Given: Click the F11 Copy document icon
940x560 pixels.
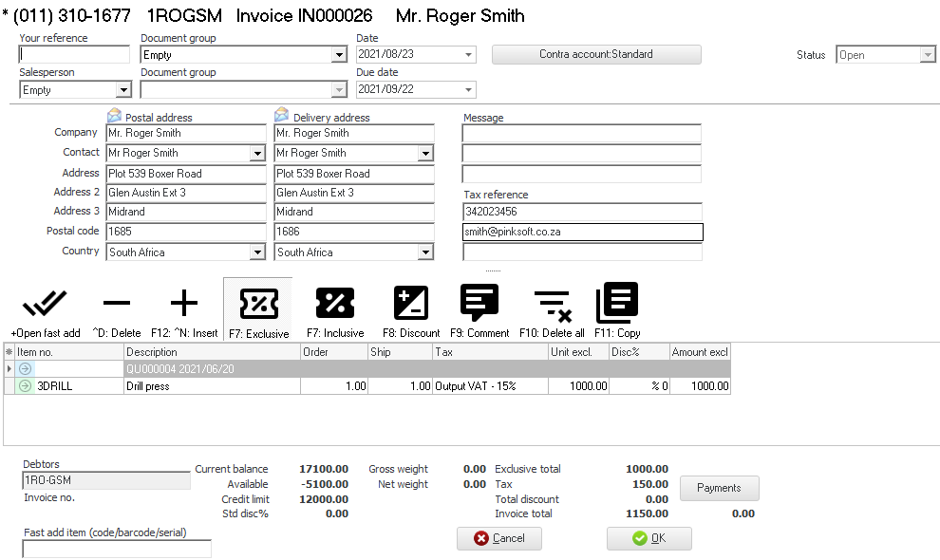Looking at the screenshot, I should [617, 304].
